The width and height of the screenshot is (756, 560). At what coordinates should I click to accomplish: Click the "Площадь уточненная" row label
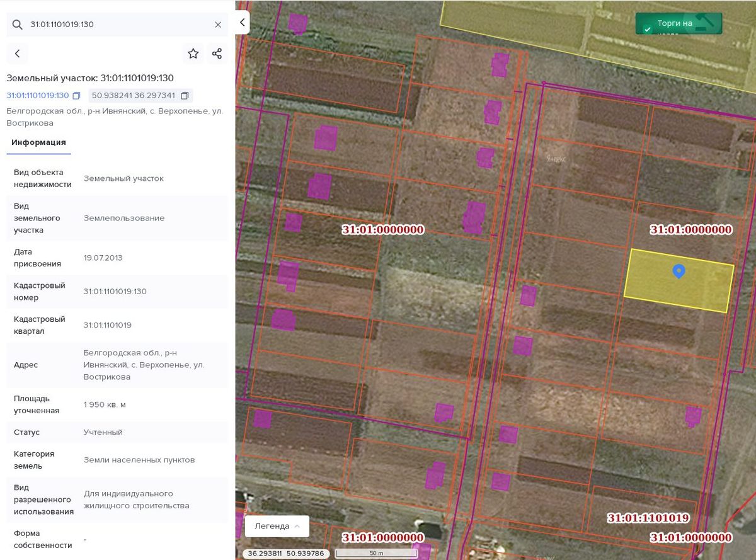pos(37,404)
